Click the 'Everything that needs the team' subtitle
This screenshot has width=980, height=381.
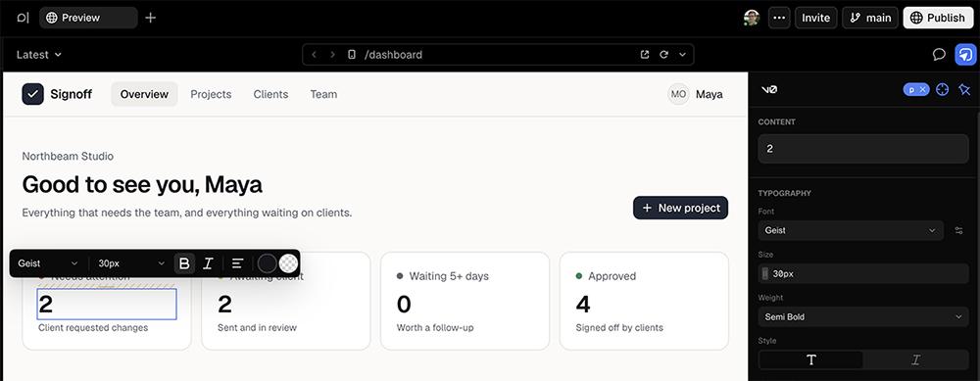pos(187,213)
